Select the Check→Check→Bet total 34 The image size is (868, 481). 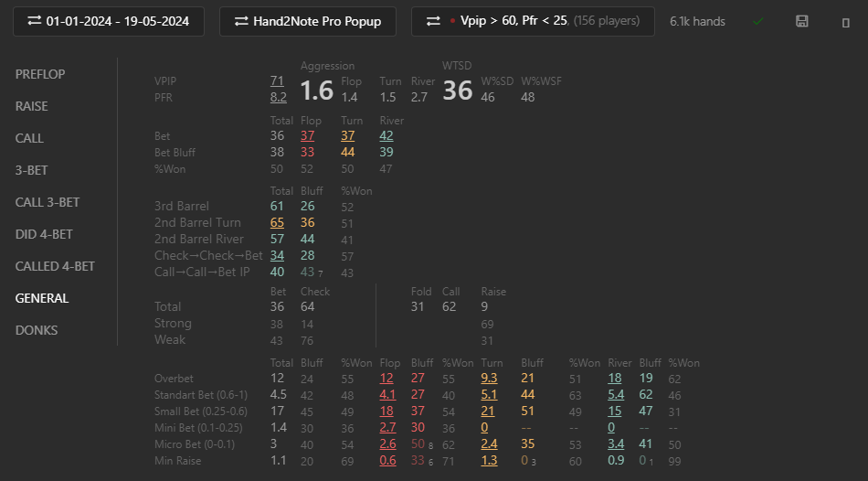coord(277,255)
